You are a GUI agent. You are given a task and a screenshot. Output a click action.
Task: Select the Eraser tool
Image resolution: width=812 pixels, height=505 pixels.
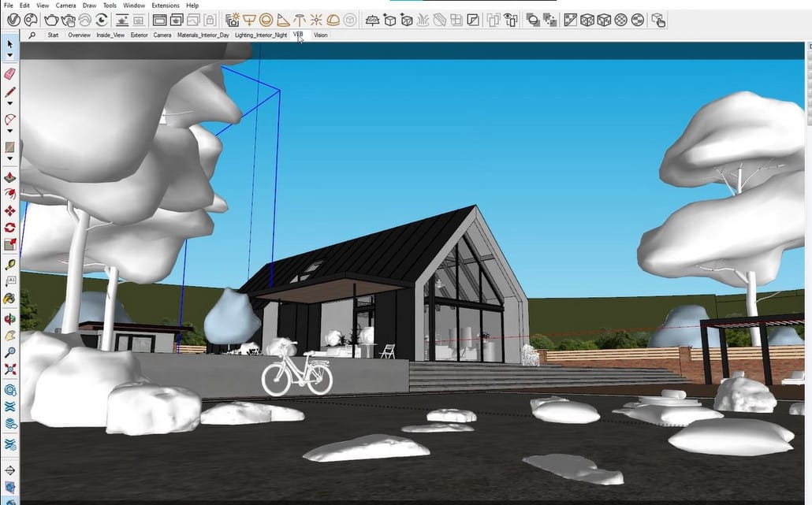point(10,73)
